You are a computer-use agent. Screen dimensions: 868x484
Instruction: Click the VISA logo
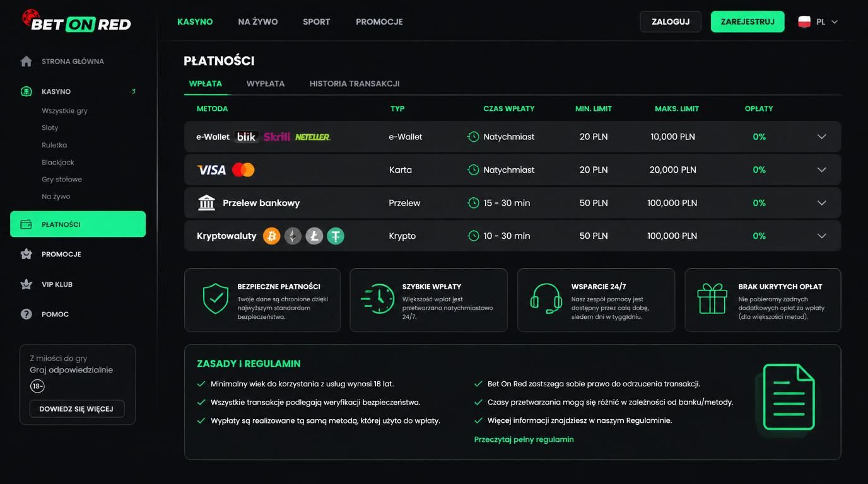[211, 170]
